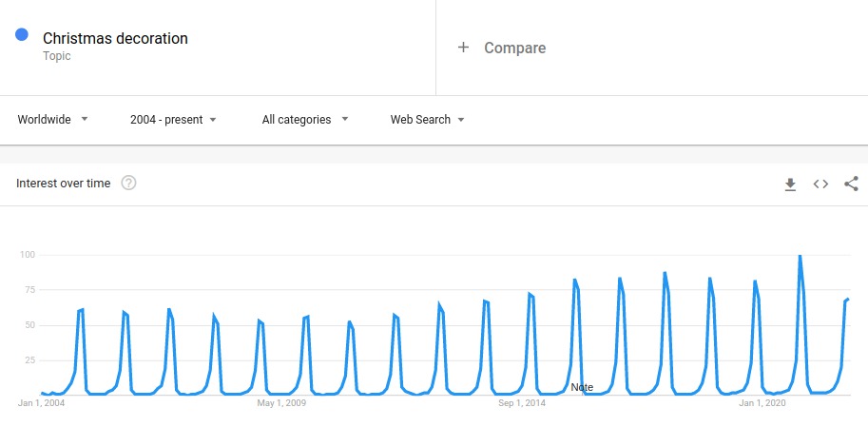
Task: Expand the 2004 - present time range
Action: [173, 119]
